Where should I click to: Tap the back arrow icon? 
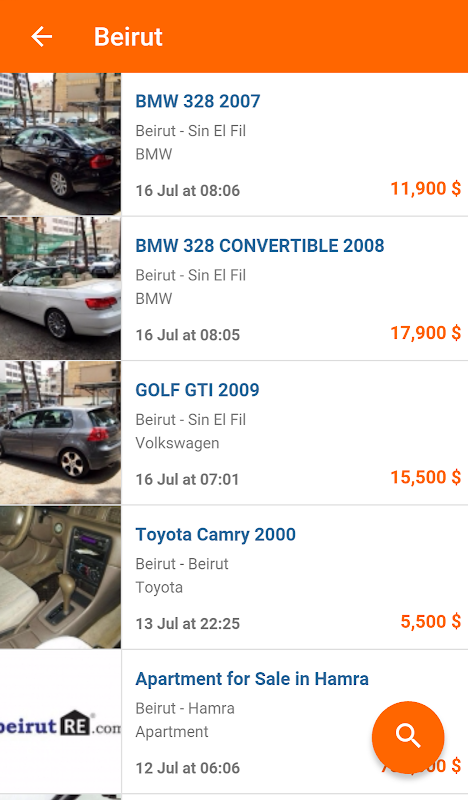[x=41, y=37]
